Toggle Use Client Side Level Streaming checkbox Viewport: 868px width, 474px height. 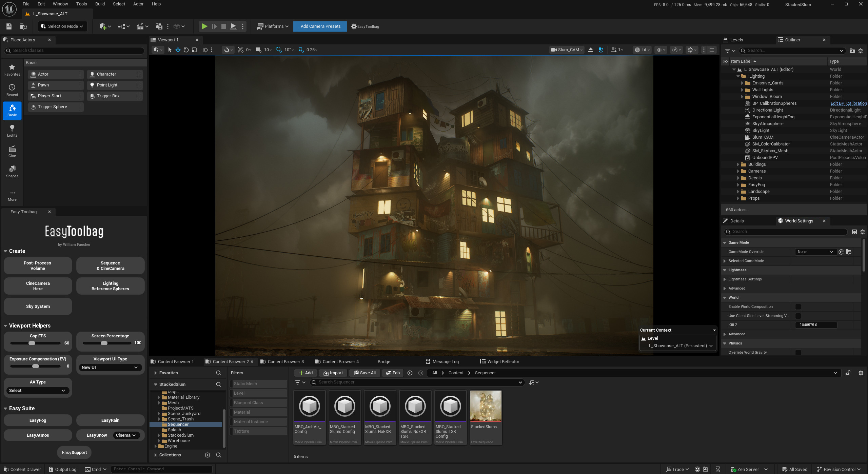(799, 316)
